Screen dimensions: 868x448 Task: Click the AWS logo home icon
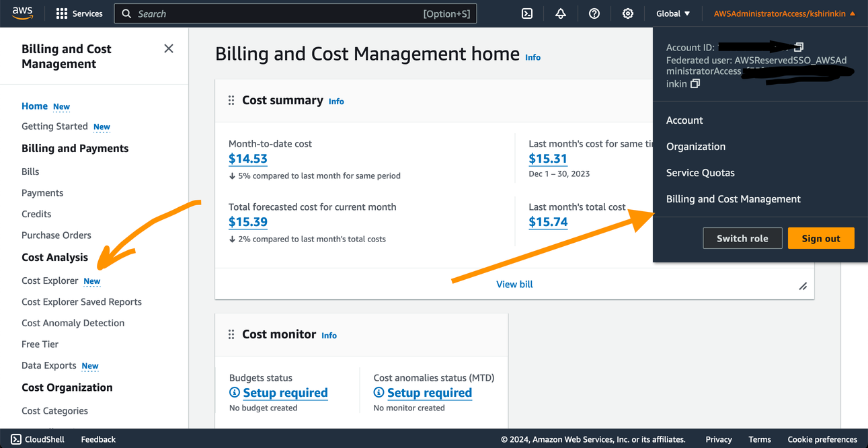(x=22, y=13)
